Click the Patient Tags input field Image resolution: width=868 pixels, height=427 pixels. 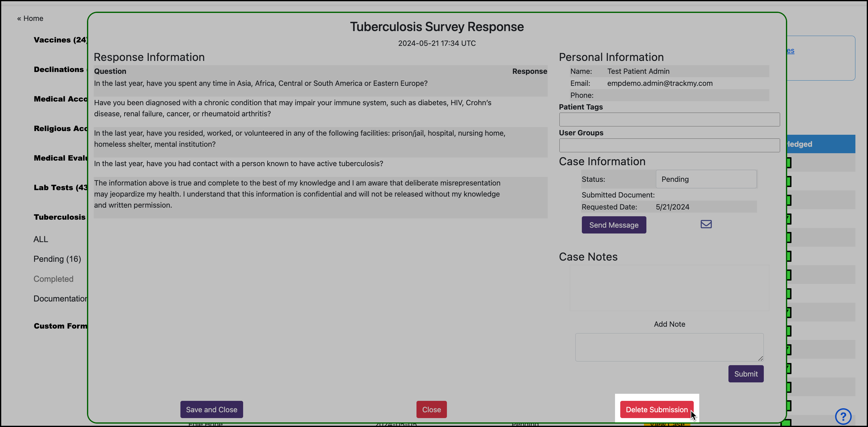669,119
